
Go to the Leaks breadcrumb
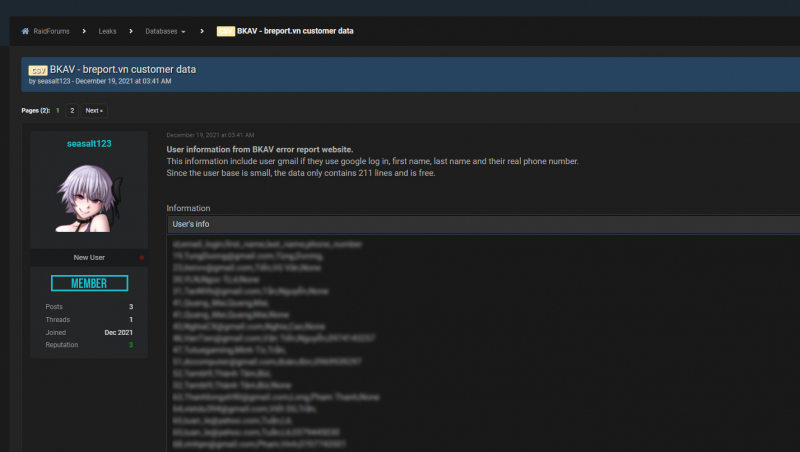(107, 31)
